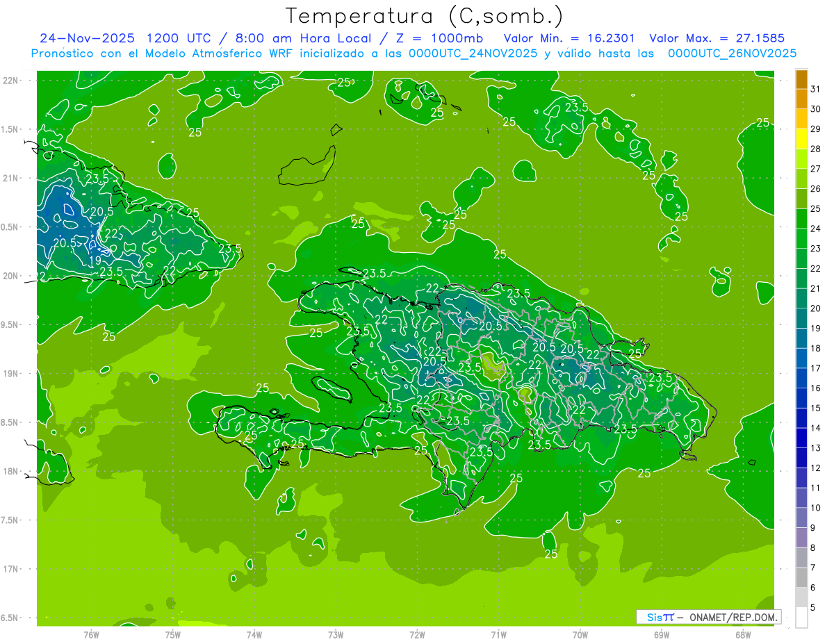Click the '20N' latitude axis label
Screen dimensions: 834x644
click(10, 276)
